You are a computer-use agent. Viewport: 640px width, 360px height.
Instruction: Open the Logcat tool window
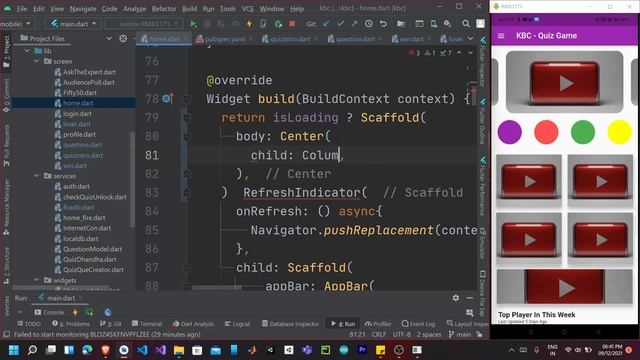(238, 324)
